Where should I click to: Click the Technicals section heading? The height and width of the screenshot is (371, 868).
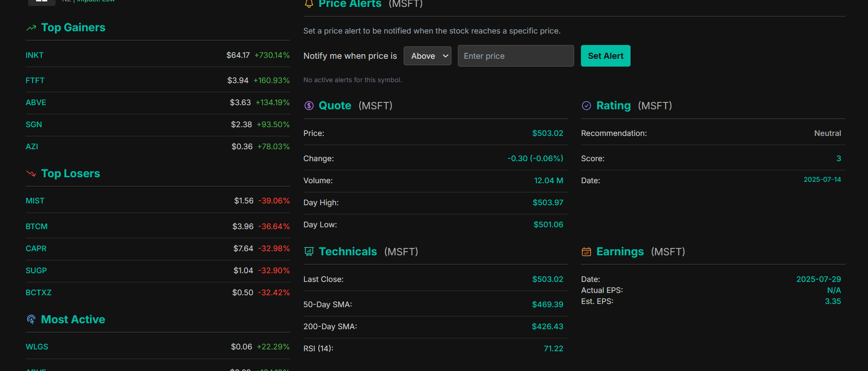[x=348, y=252]
